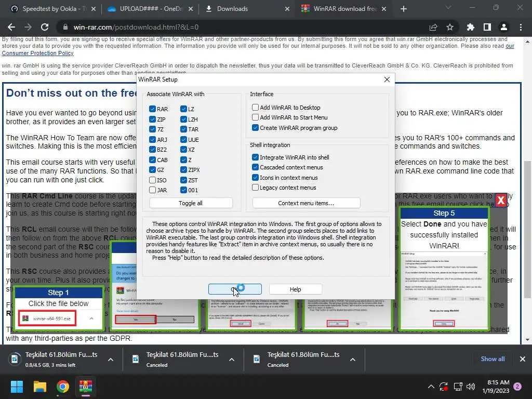Uncheck the ZIPX association checkbox
Screen dimensions: 532x399
click(x=183, y=170)
